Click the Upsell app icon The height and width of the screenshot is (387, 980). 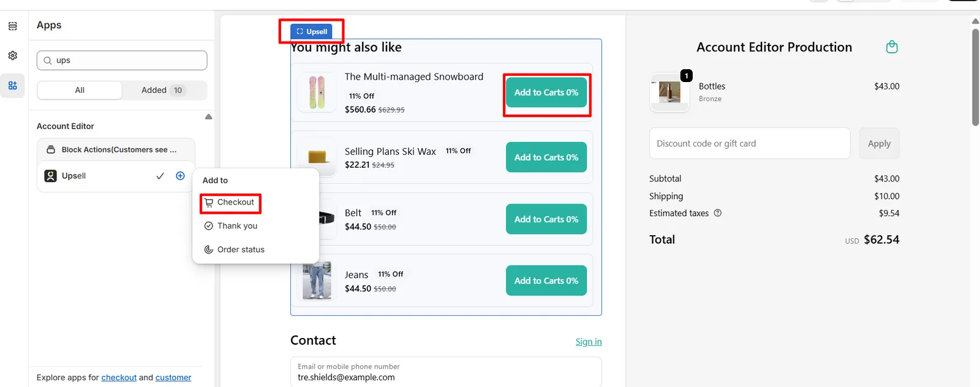(x=51, y=176)
